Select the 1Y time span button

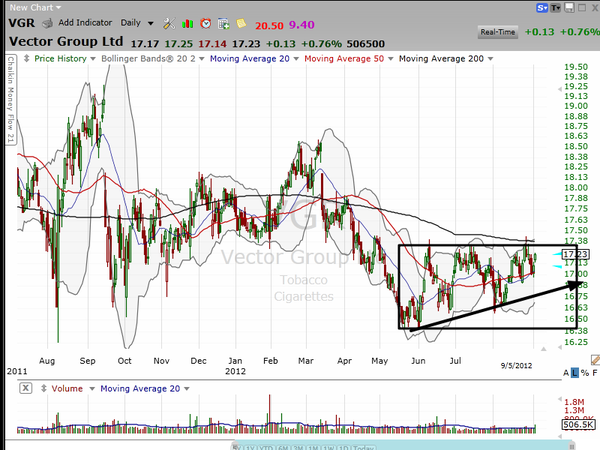[x=250, y=448]
